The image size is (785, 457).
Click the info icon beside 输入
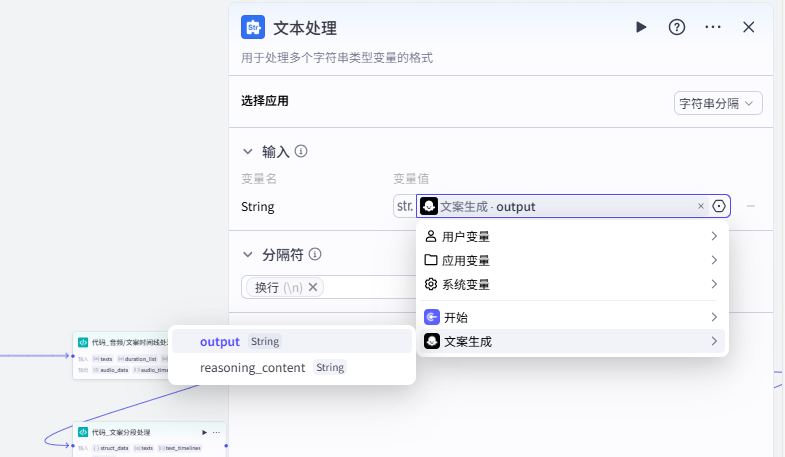(301, 152)
